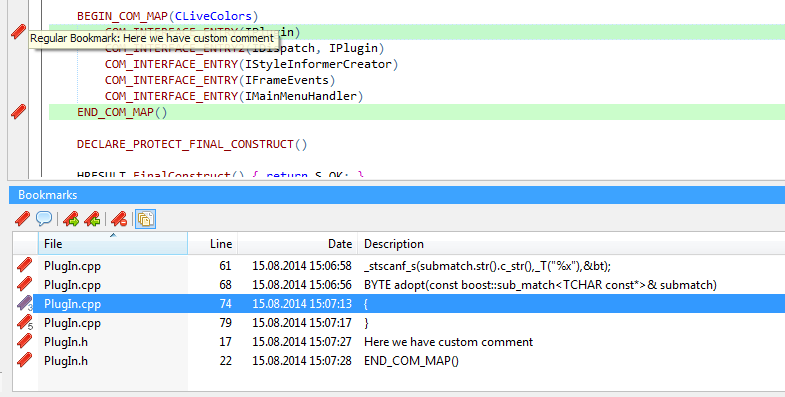Click date cell 15.08.2014 15:07:27
The image size is (785, 397).
[302, 342]
